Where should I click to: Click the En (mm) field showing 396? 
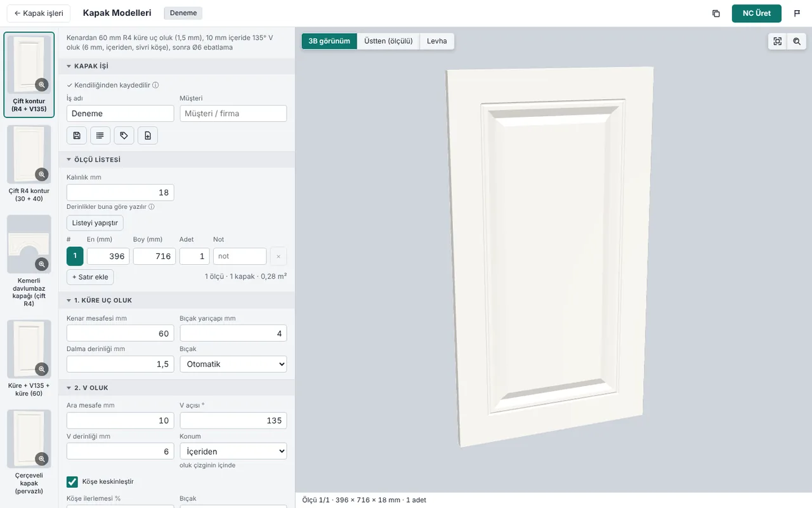click(x=108, y=257)
